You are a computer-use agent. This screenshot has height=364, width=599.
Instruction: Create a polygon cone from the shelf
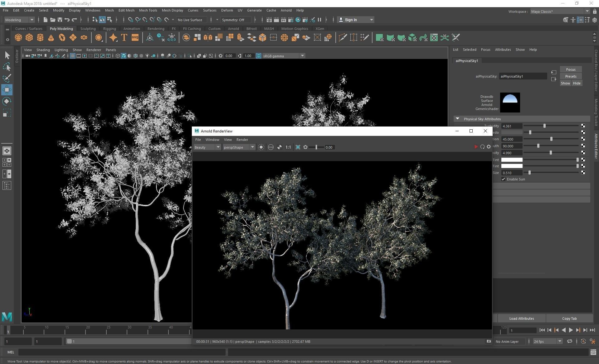(x=51, y=38)
